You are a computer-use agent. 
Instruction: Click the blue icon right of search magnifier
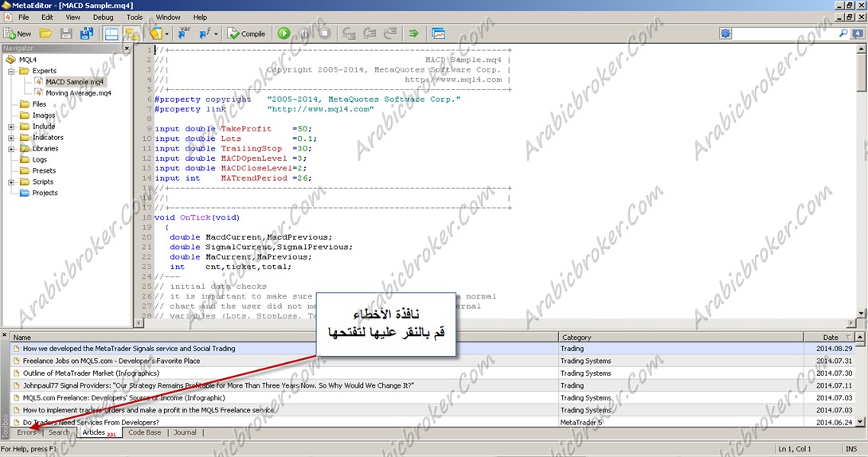coord(858,33)
